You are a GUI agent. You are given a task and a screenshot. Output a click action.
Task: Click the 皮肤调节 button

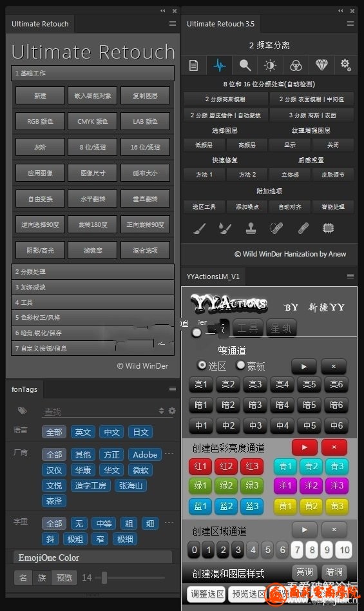333,175
